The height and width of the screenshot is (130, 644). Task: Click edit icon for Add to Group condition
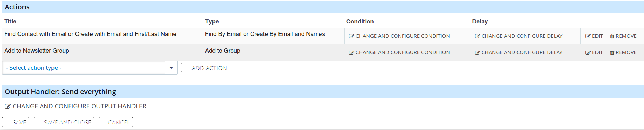[352, 53]
